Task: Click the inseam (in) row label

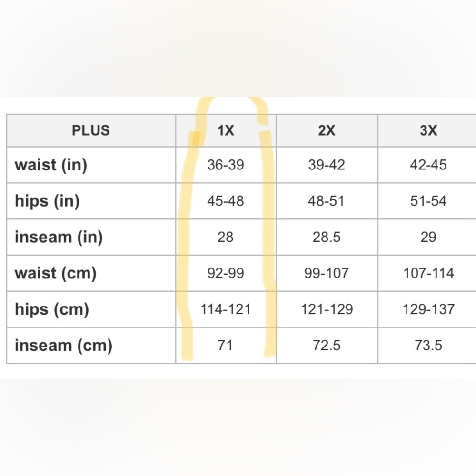Action: coord(59,238)
